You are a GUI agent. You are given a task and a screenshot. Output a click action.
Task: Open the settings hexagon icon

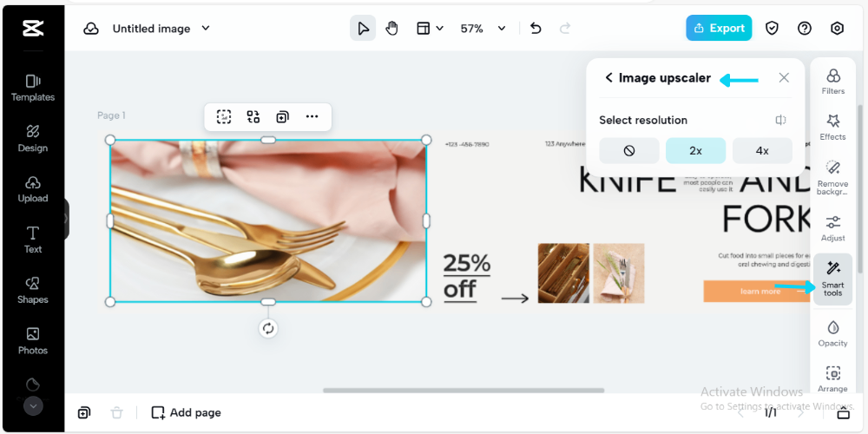click(837, 29)
